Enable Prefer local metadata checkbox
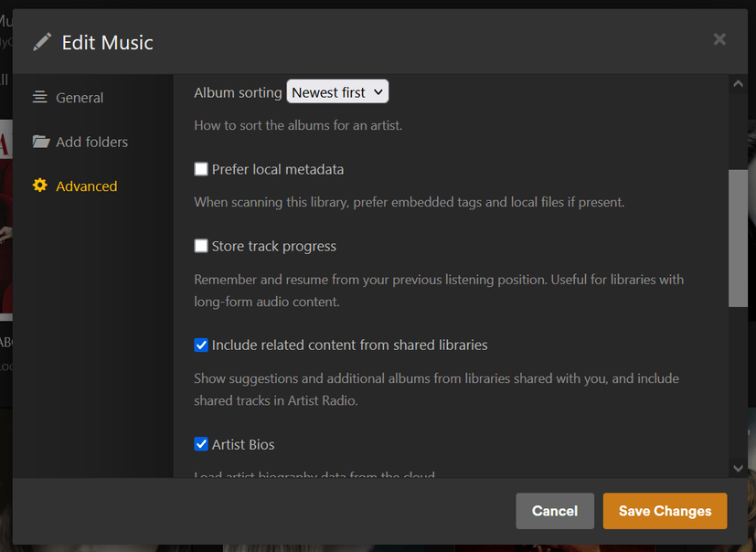756x552 pixels. pyautogui.click(x=201, y=169)
